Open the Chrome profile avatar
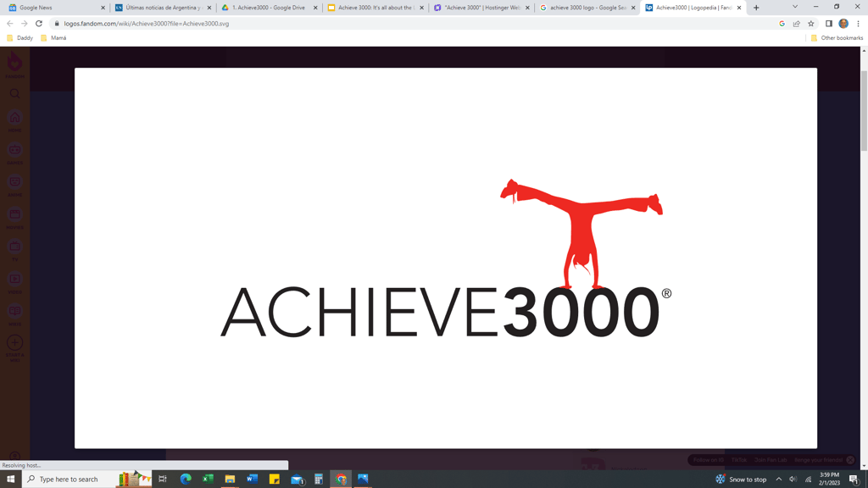The width and height of the screenshot is (868, 488). click(x=843, y=23)
